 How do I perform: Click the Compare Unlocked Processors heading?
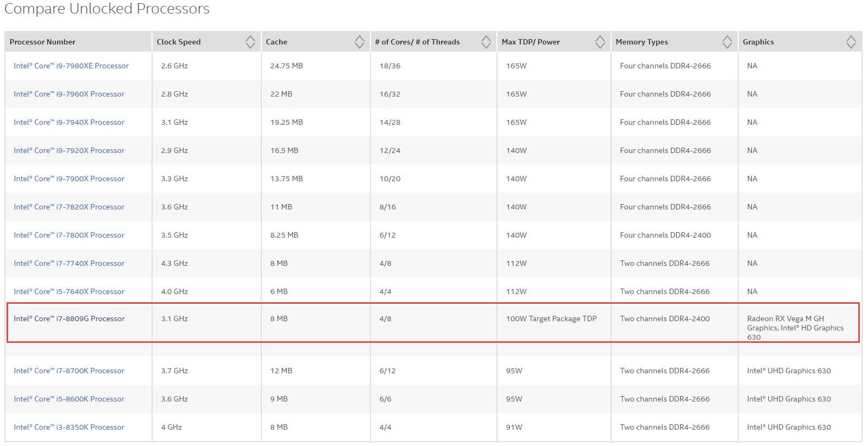tap(107, 9)
